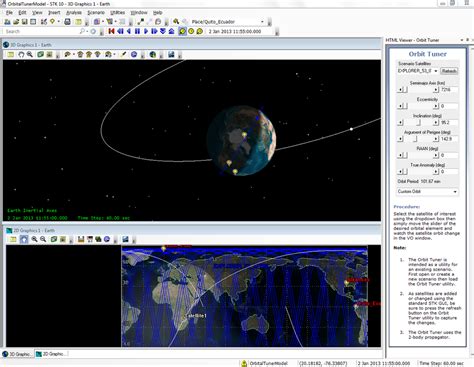Open the Analysis menu
The width and height of the screenshot is (474, 367).
point(74,12)
